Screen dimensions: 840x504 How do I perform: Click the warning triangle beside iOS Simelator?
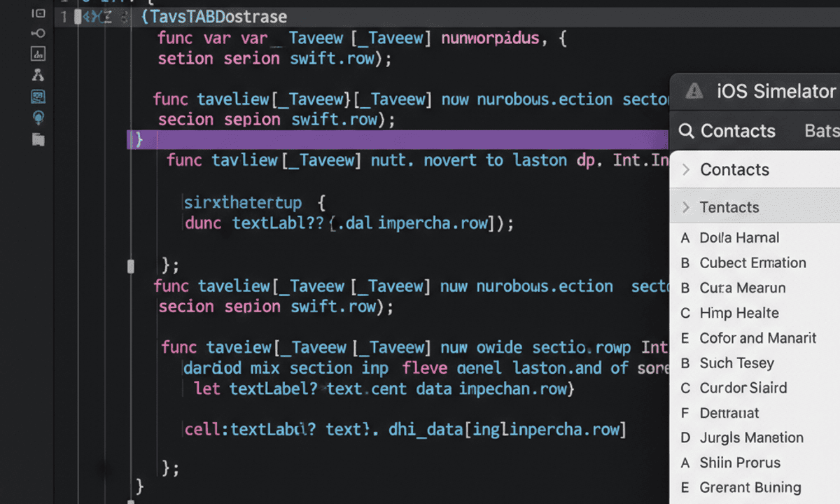[x=694, y=90]
